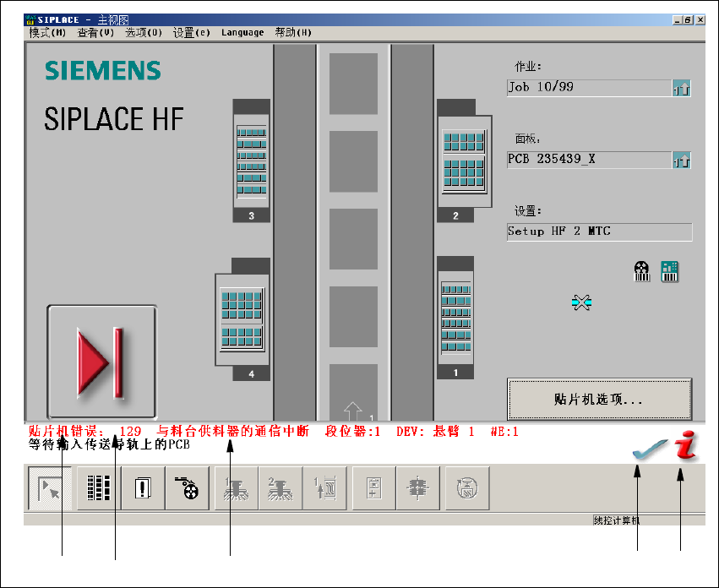Click the red 贴片机错误 129 error message
Viewport: 719px width, 588px height.
click(273, 431)
